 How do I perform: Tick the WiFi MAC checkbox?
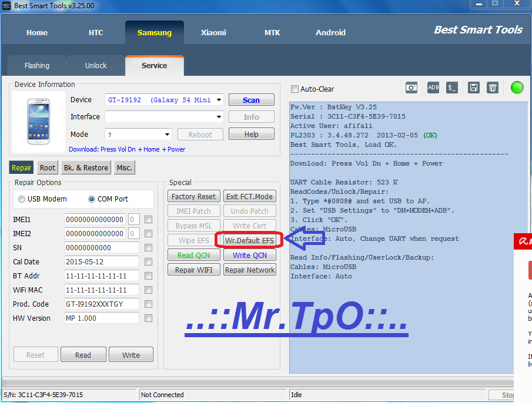(148, 290)
